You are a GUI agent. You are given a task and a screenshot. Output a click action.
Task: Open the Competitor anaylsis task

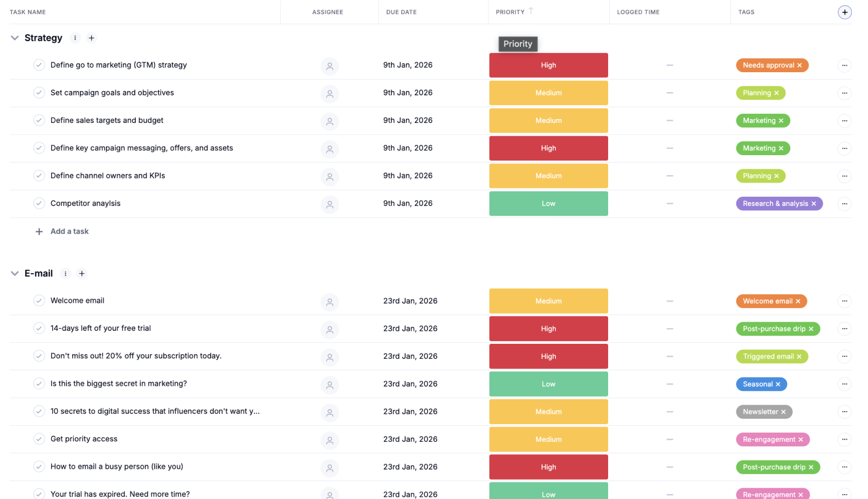[86, 204]
